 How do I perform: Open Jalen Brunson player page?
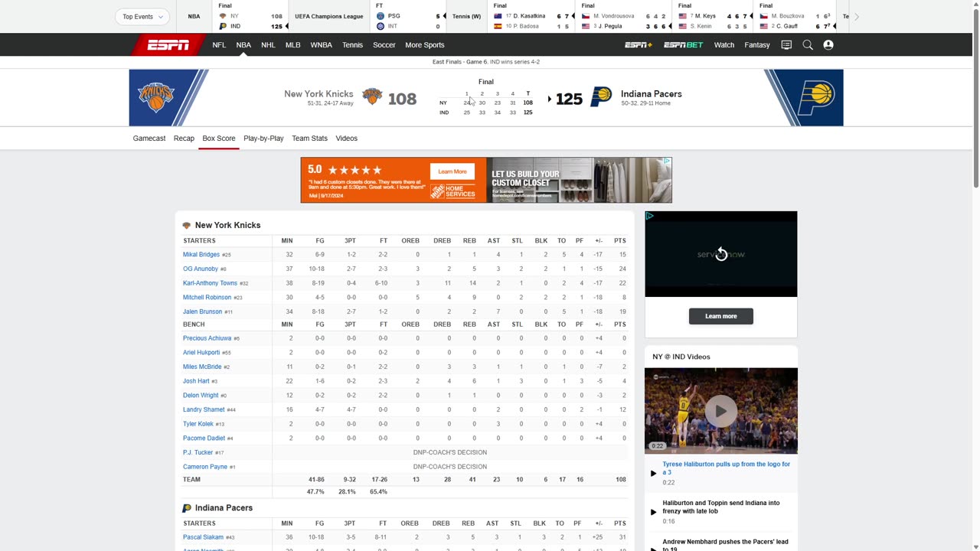pos(202,311)
